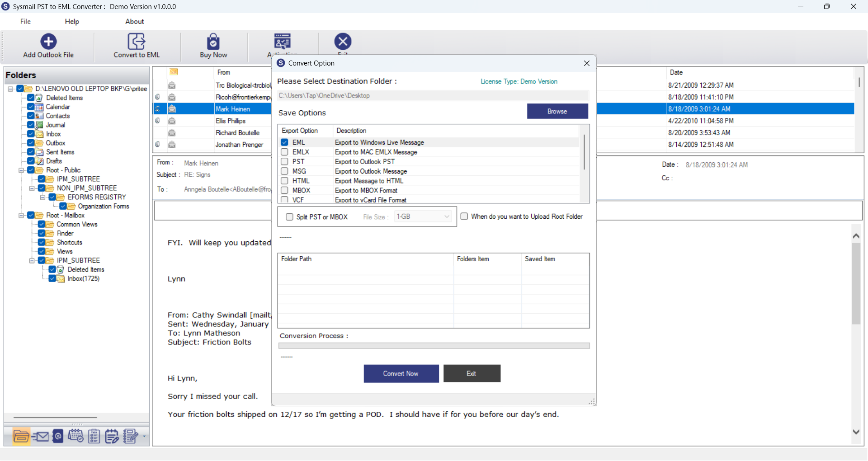This screenshot has height=461, width=868.
Task: Click the email preview scroll down arrow
Action: tap(856, 432)
